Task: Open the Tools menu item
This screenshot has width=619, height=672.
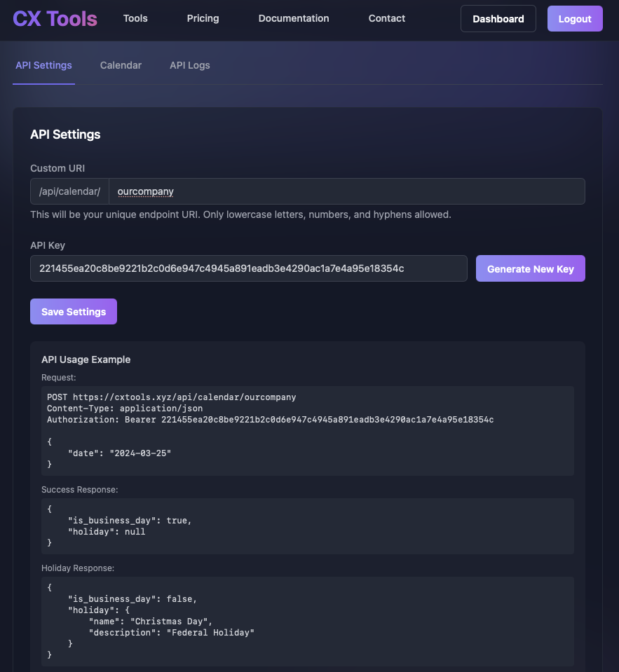Action: click(x=135, y=19)
